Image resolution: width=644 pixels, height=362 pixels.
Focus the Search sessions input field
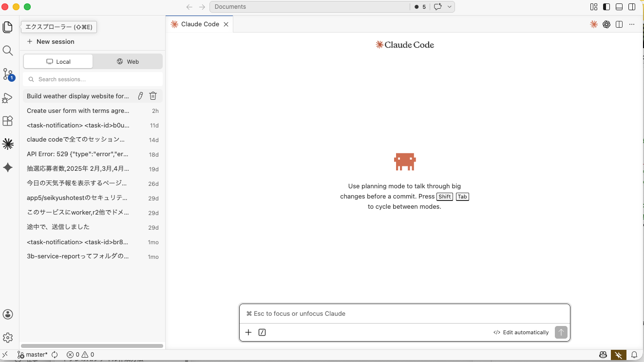[x=93, y=79]
